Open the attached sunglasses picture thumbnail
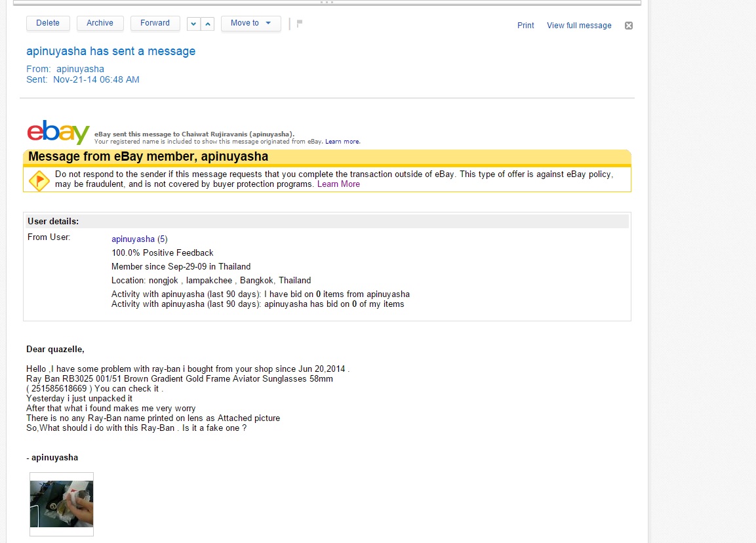756x543 pixels. point(62,504)
